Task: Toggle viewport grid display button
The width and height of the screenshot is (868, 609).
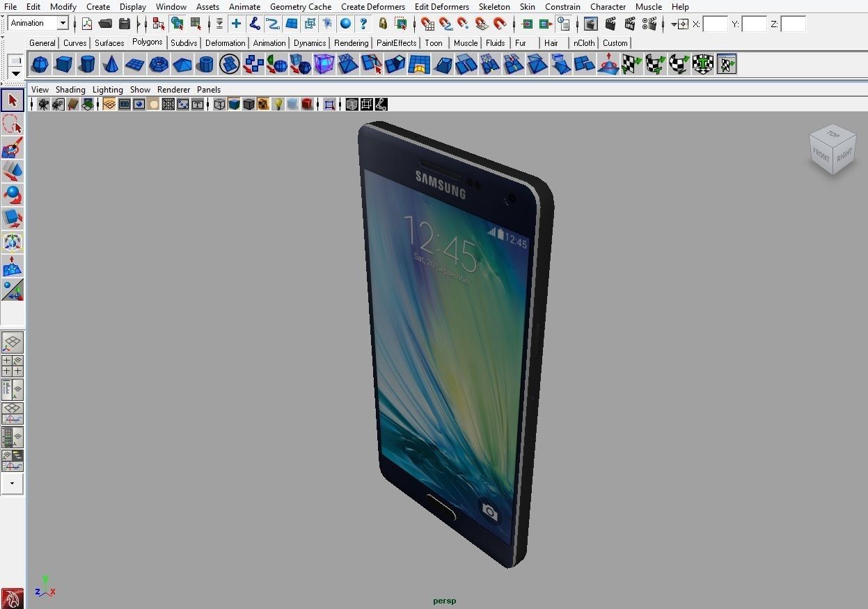Action: click(x=109, y=104)
